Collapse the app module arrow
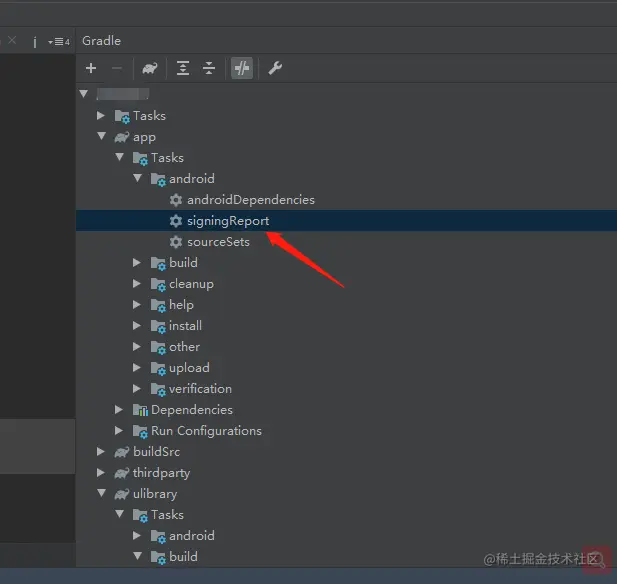The height and width of the screenshot is (584, 617). [x=102, y=136]
